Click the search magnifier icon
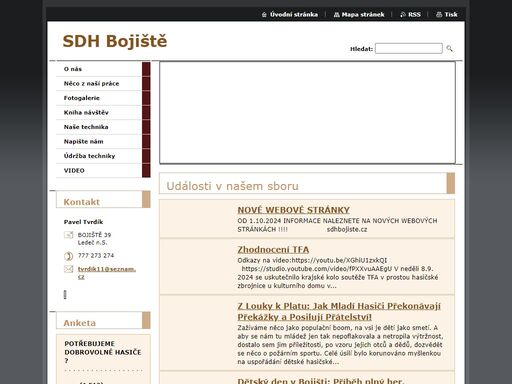 (x=449, y=49)
